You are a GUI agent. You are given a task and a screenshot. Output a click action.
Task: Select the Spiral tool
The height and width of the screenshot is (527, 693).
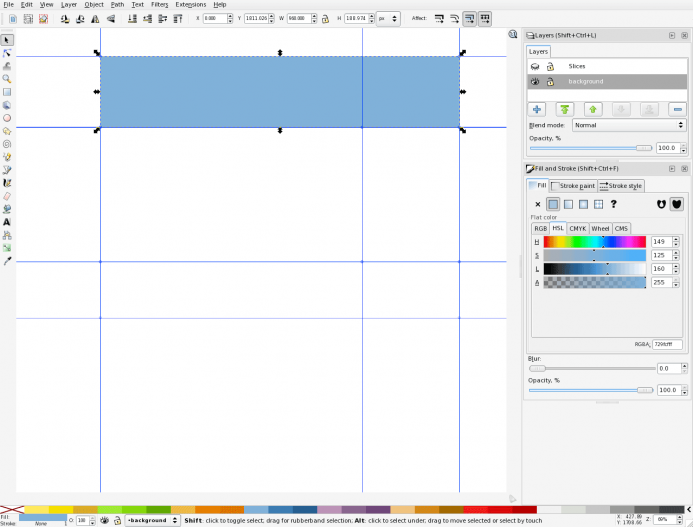pos(7,144)
